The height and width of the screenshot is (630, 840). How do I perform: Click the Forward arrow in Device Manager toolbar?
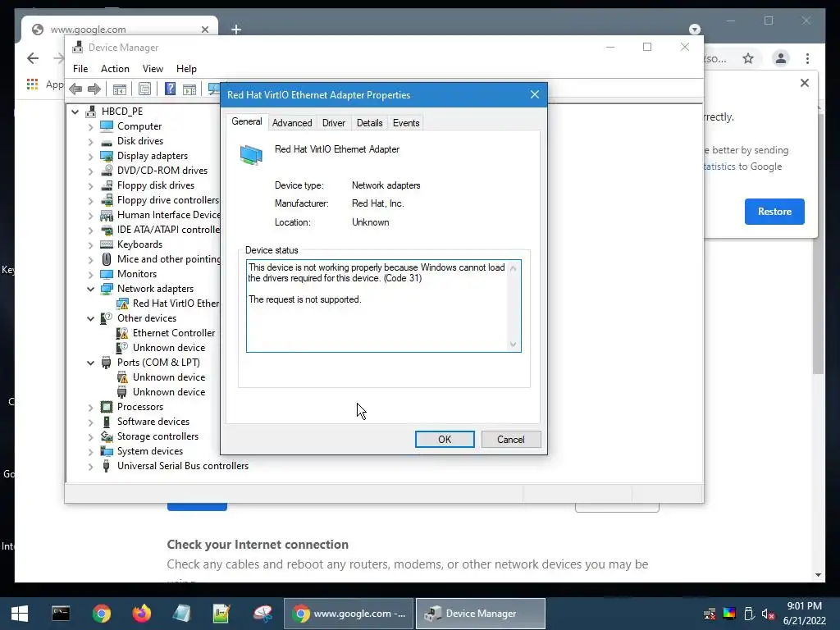click(94, 89)
